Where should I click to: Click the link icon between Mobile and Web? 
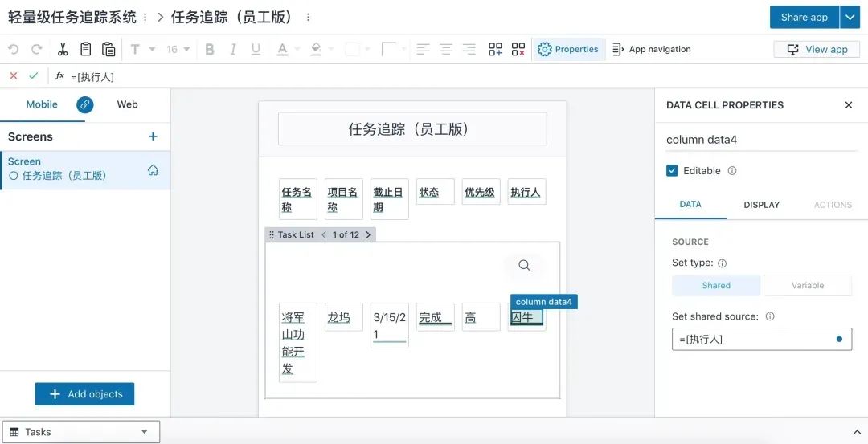pyautogui.click(x=85, y=104)
